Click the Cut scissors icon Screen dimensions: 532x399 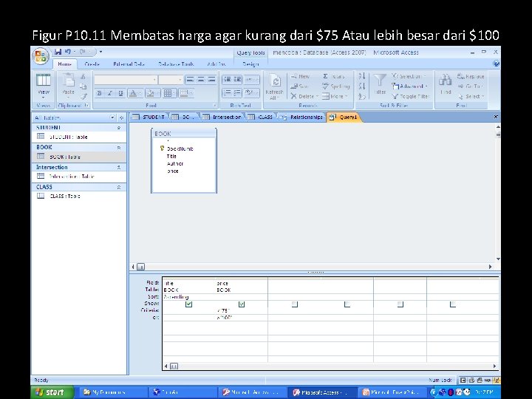click(83, 77)
